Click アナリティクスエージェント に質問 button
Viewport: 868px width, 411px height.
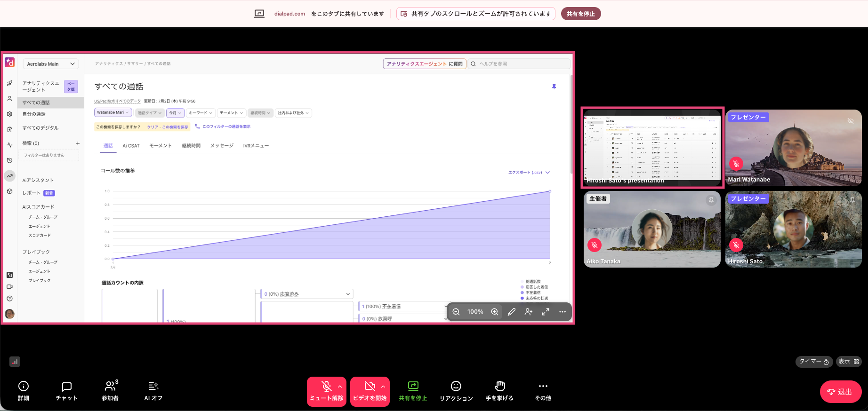[425, 64]
